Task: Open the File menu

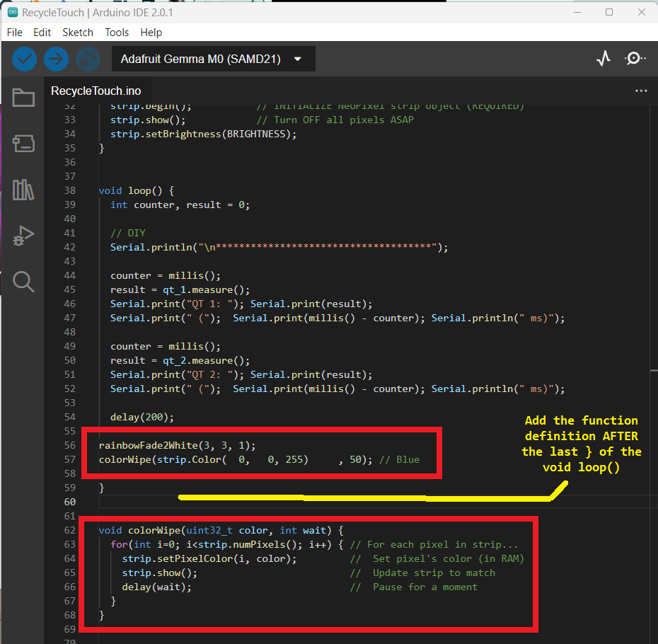Action: [14, 32]
